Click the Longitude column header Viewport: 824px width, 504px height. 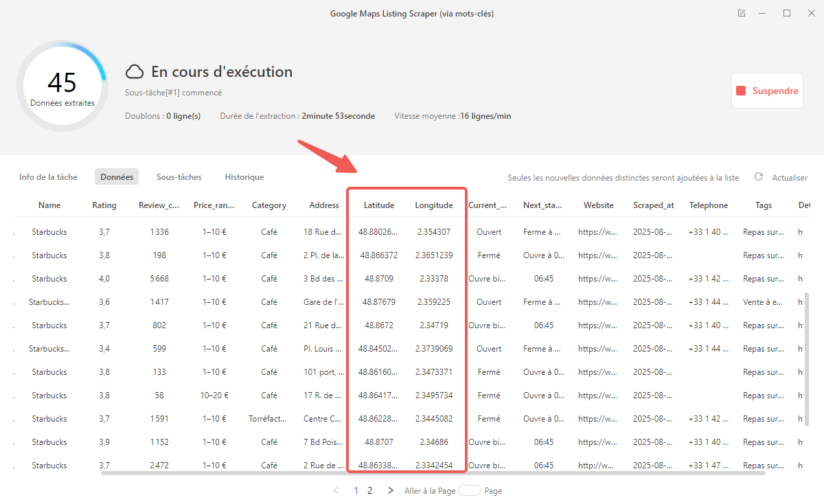coord(434,205)
